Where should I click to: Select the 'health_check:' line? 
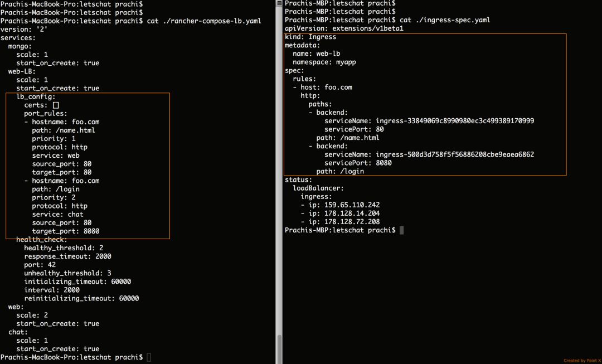pos(41,240)
